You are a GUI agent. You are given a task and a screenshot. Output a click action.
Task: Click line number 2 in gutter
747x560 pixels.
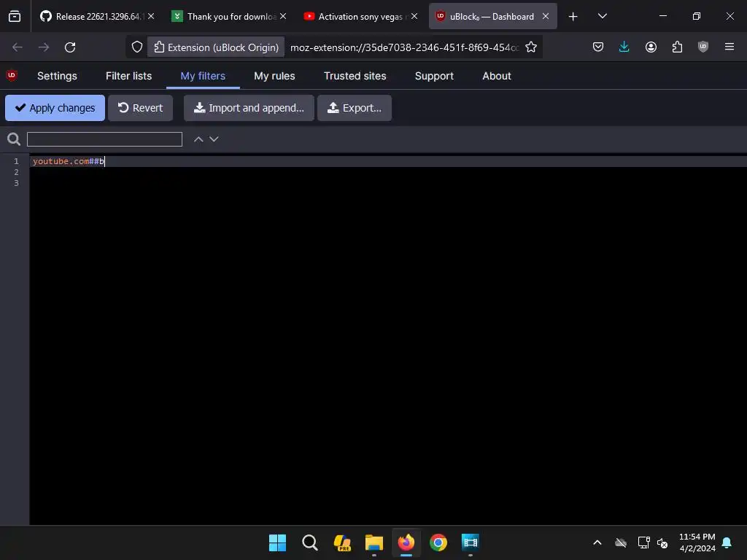click(x=16, y=172)
